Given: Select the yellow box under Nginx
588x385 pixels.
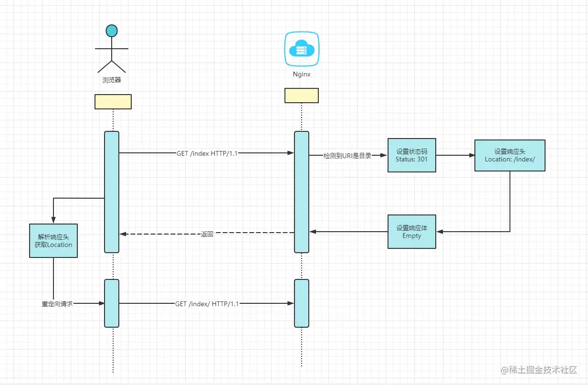Looking at the screenshot, I should point(302,96).
